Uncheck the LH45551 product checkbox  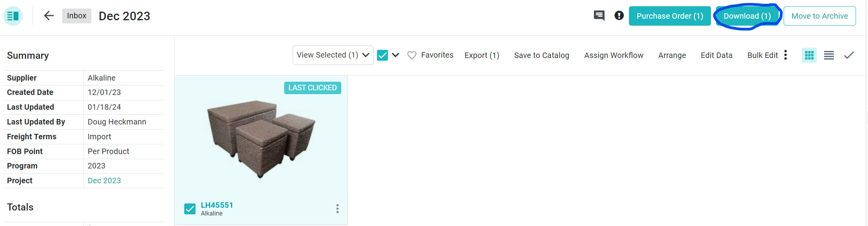pyautogui.click(x=190, y=209)
